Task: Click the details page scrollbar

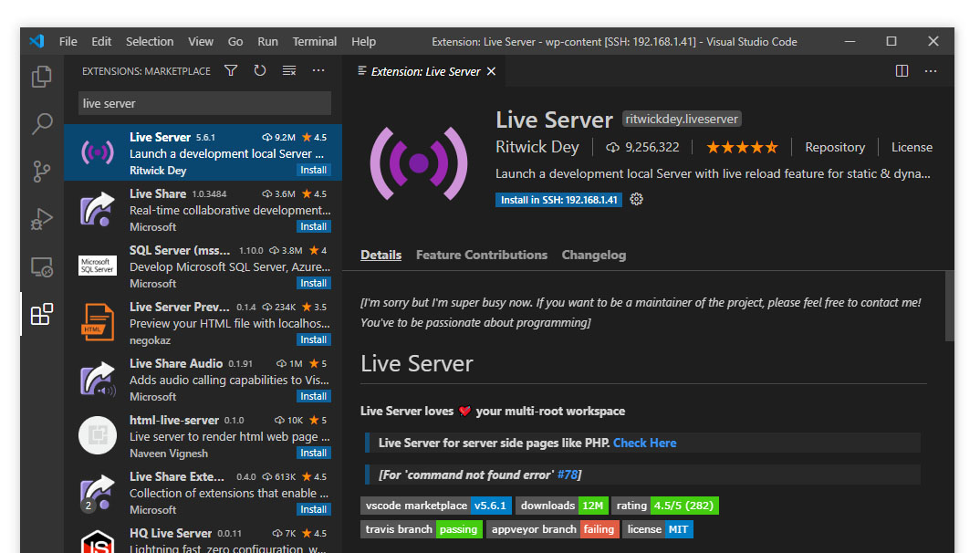Action: (949, 307)
